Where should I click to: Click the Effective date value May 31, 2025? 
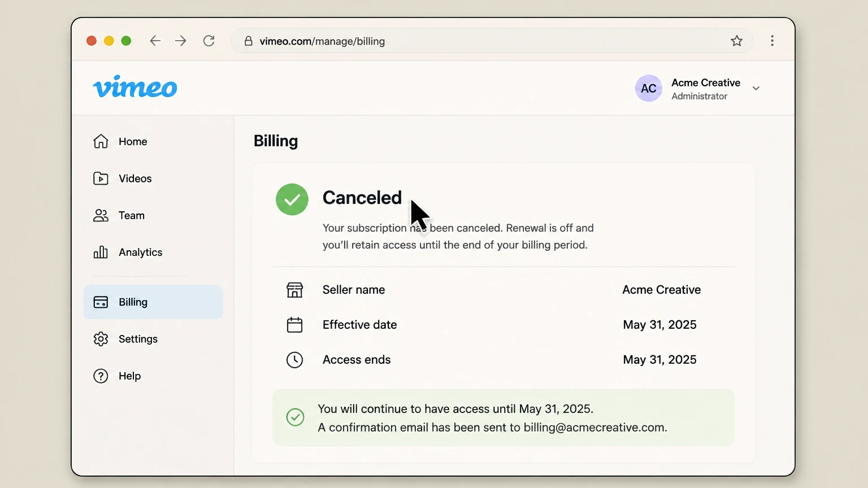point(659,325)
